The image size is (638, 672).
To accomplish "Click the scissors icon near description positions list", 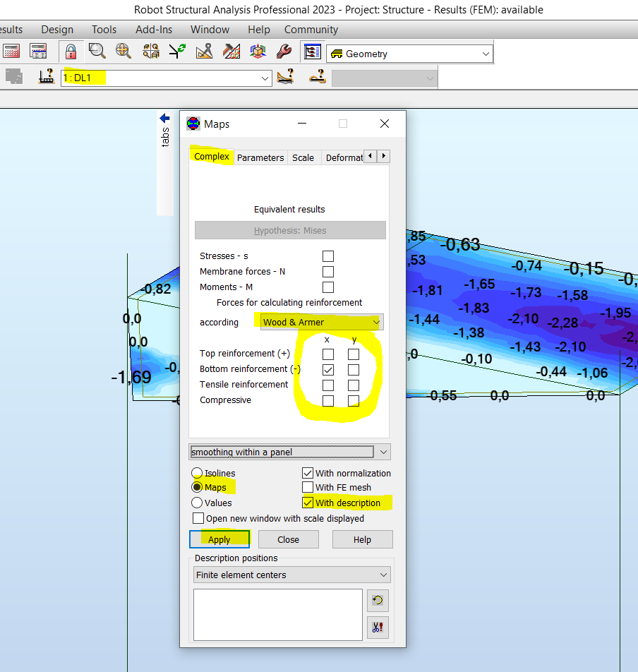I will (378, 628).
